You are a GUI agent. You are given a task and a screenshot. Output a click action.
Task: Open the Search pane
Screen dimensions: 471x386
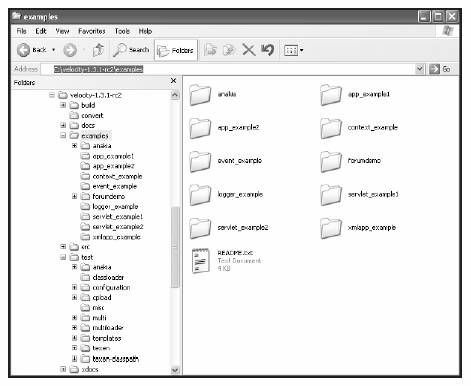[x=131, y=50]
